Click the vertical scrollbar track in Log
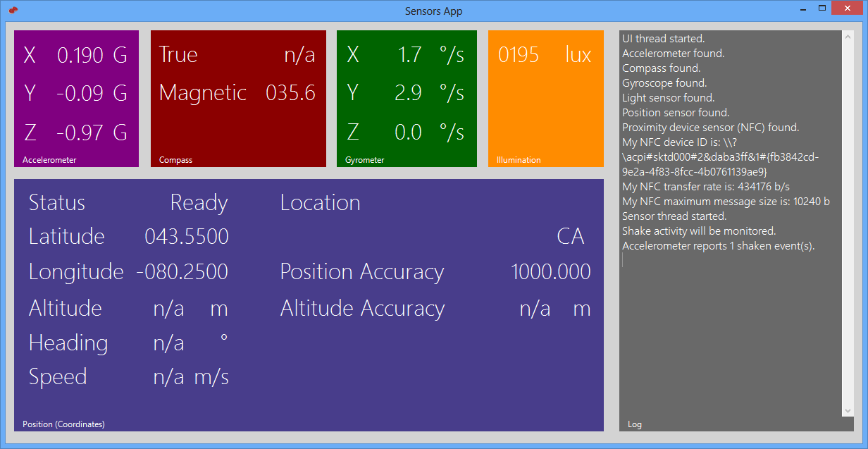 tap(848, 223)
